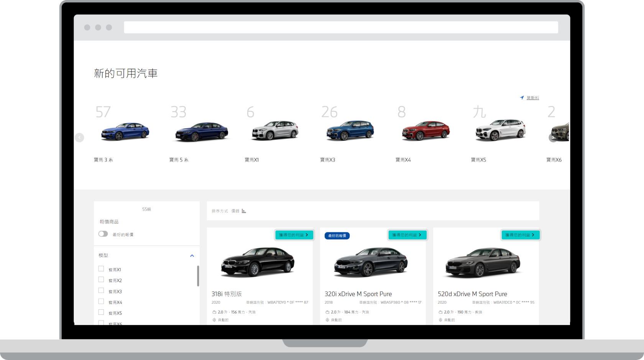Open the 520d xDrive M Sport Pure title
This screenshot has width=644, height=360.
[473, 294]
